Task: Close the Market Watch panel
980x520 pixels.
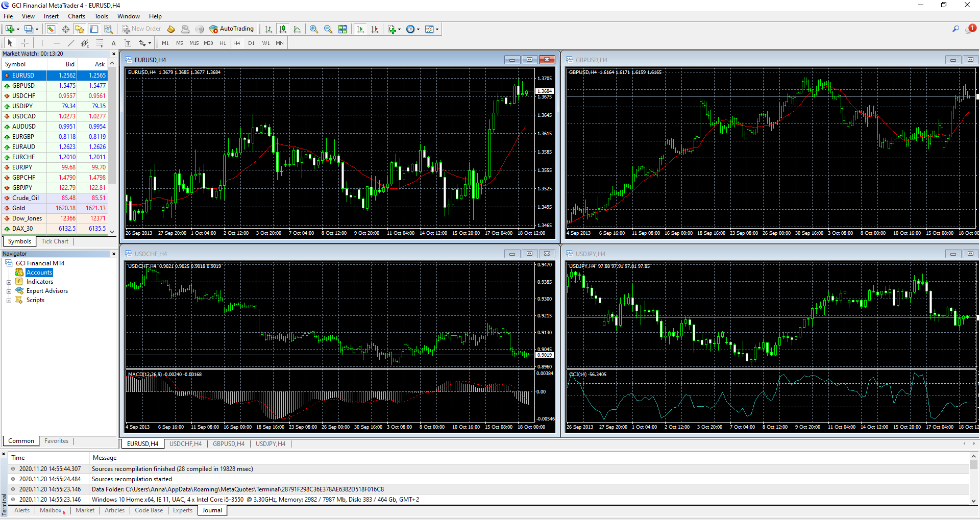Action: pos(113,54)
